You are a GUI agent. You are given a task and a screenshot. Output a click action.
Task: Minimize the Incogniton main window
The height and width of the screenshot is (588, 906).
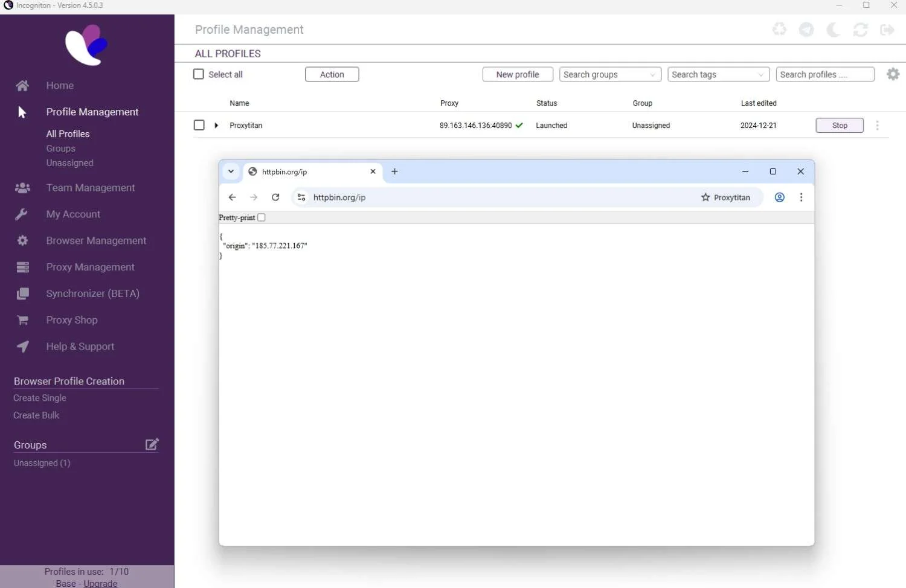click(x=839, y=5)
